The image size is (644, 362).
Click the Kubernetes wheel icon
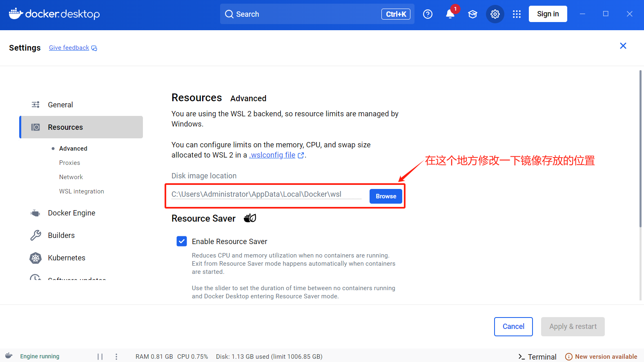tap(36, 258)
